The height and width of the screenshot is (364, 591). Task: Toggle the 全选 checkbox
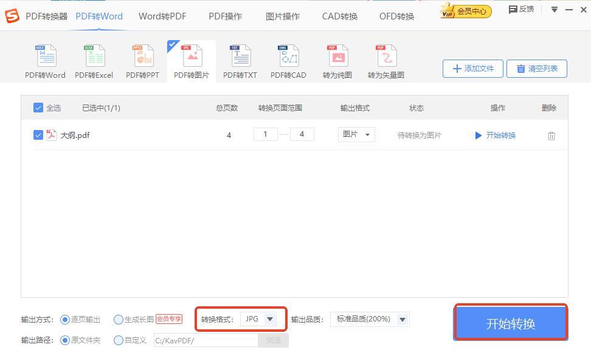tap(38, 108)
